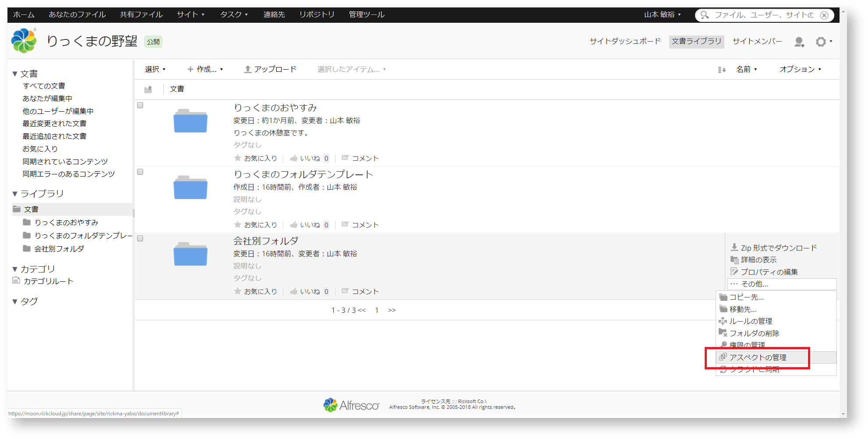The image size is (868, 439).
Task: Open the 山本 敏裕 user menu
Action: pos(662,14)
